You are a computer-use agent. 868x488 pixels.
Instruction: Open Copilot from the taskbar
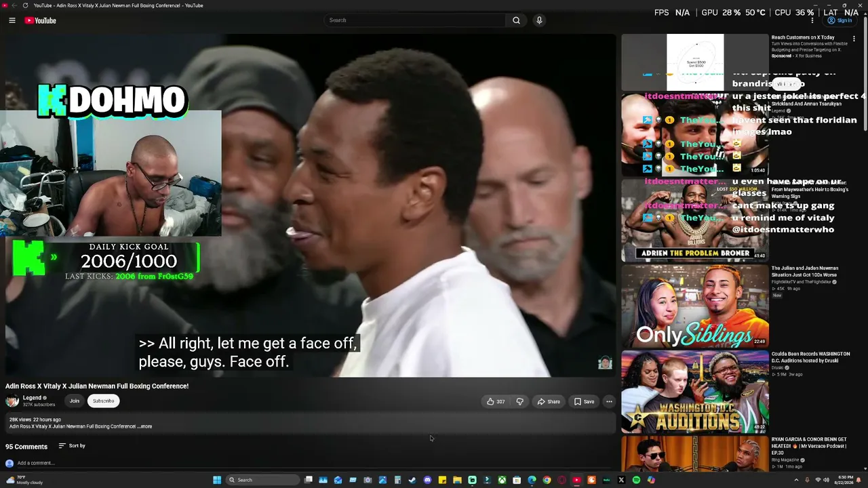pos(651,480)
